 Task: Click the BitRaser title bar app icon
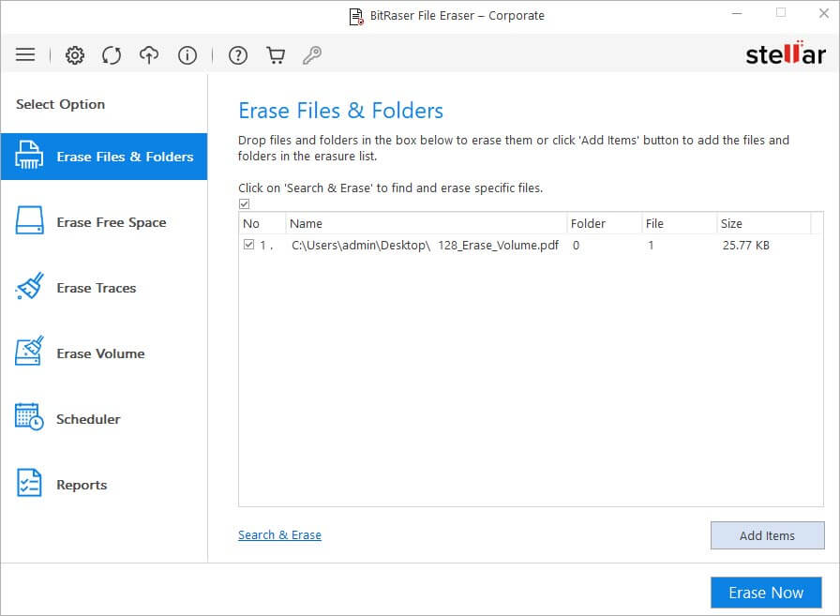tap(356, 17)
